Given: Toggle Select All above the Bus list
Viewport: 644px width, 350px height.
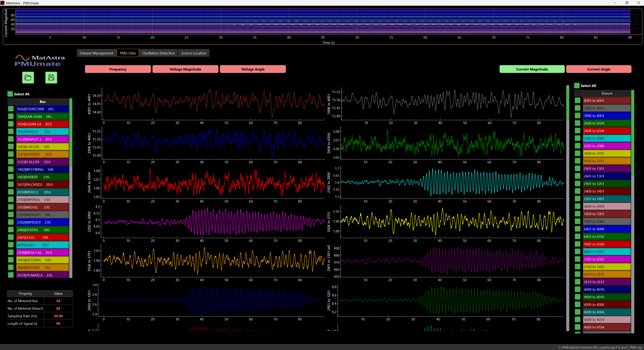Looking at the screenshot, I should pyautogui.click(x=10, y=94).
